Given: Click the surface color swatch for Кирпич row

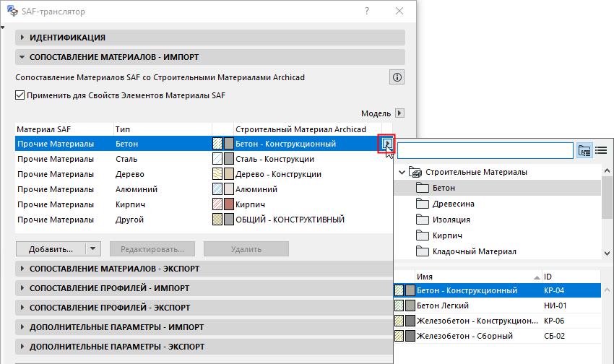Looking at the screenshot, I should pos(229,204).
